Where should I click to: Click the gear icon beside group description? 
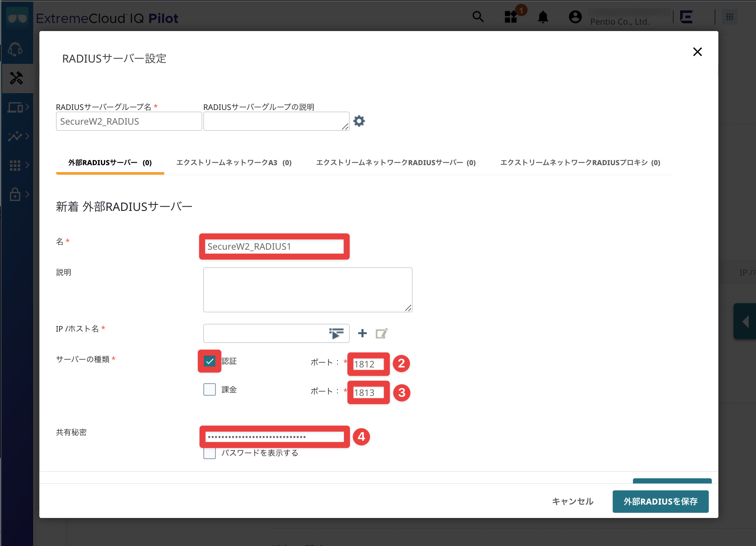tap(359, 121)
